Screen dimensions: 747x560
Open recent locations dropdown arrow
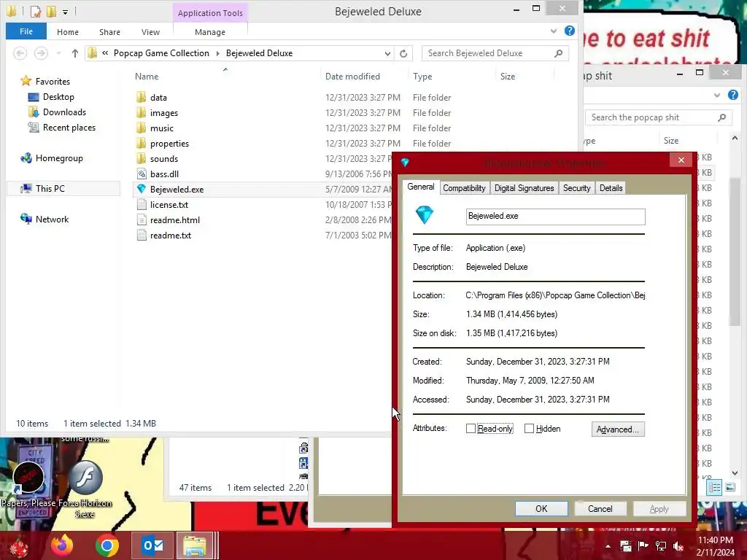[x=58, y=53]
